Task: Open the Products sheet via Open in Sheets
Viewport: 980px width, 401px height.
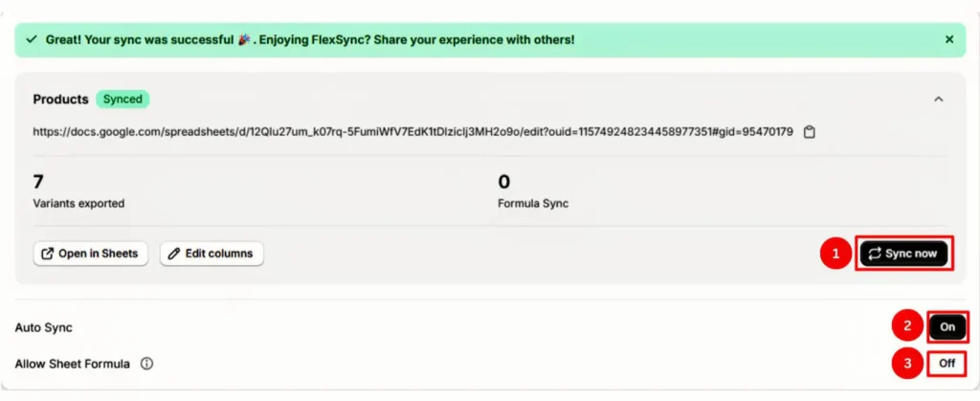Action: 91,254
